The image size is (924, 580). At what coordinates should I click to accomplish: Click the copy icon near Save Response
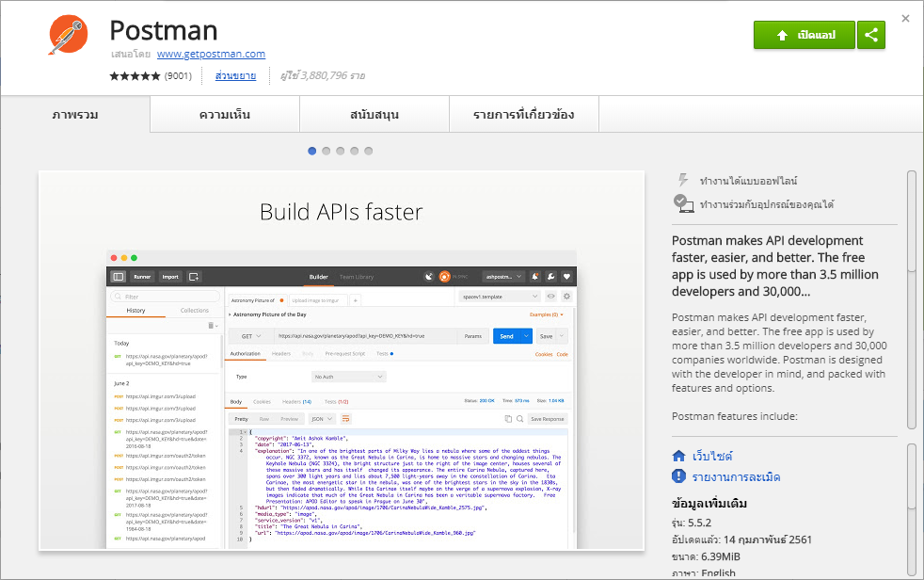507,419
